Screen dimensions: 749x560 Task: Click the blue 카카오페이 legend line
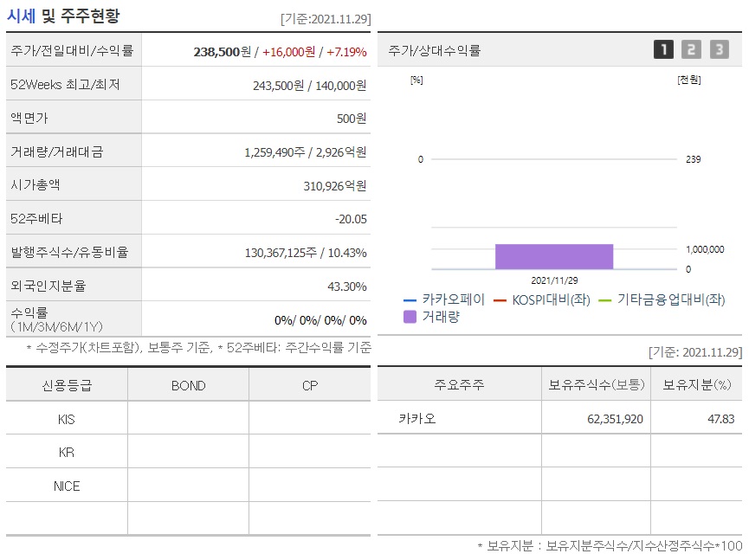tap(410, 300)
